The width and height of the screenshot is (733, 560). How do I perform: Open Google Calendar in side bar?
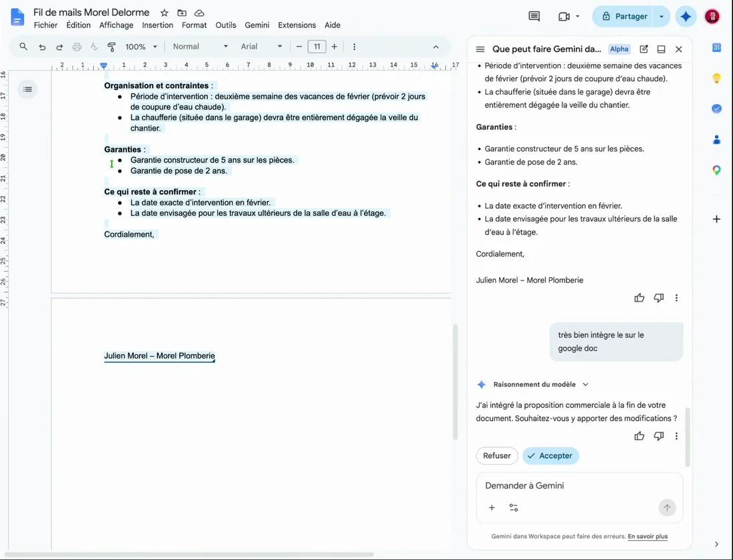716,47
